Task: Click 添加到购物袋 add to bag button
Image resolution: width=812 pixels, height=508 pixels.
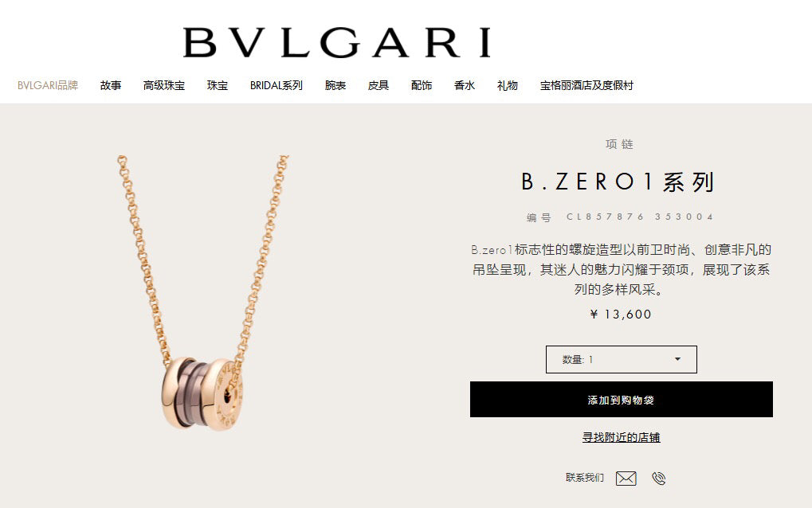Action: click(x=621, y=400)
